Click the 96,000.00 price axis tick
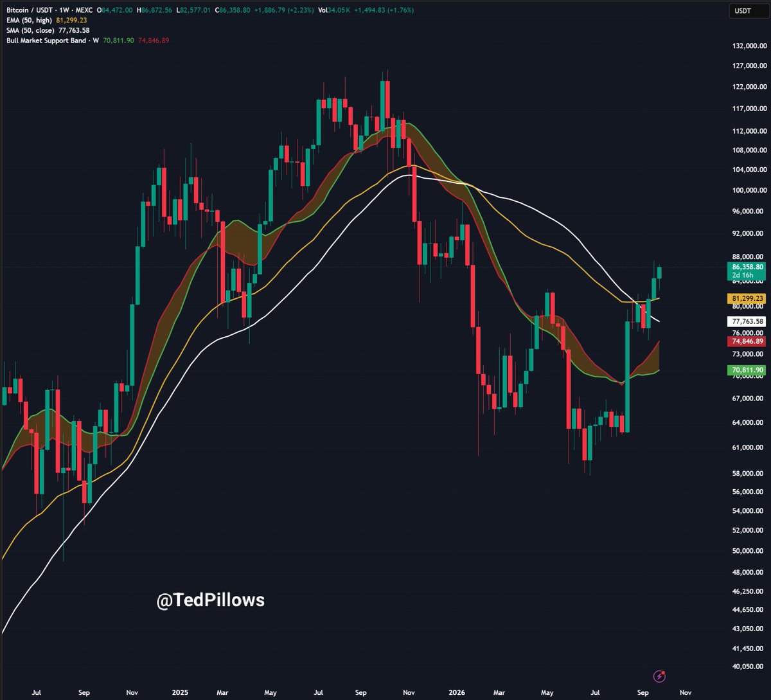 tap(748, 211)
